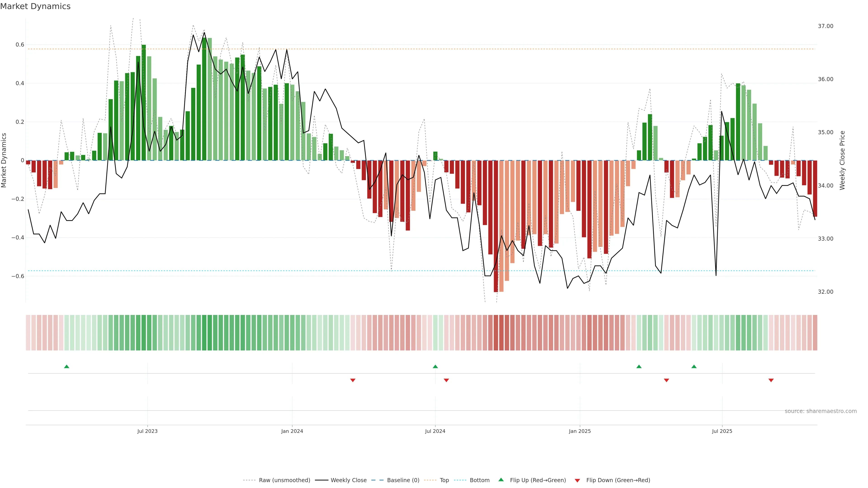868x488 pixels.
Task: Click the first green flip-up triangle marker
Action: tap(66, 366)
